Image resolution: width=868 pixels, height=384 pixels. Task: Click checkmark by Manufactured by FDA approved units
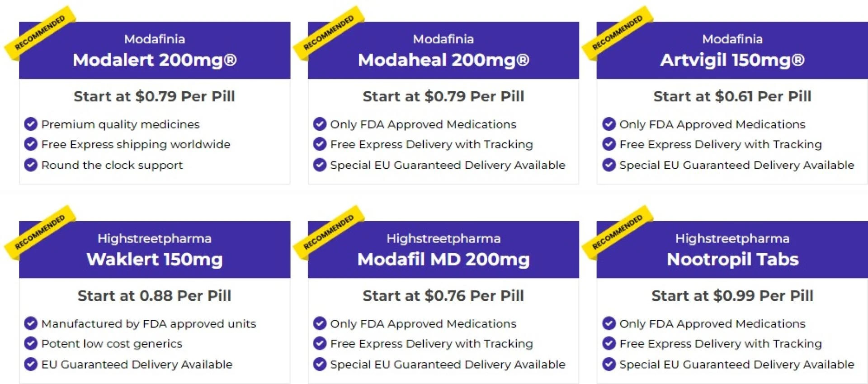pyautogui.click(x=31, y=323)
